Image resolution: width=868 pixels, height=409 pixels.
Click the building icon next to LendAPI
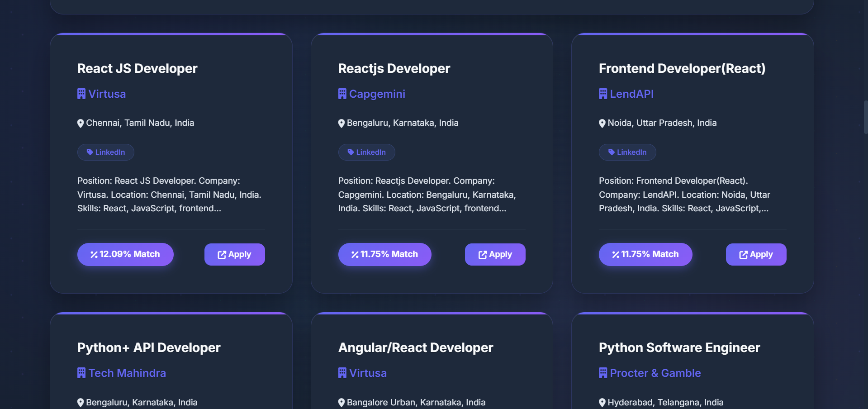603,94
